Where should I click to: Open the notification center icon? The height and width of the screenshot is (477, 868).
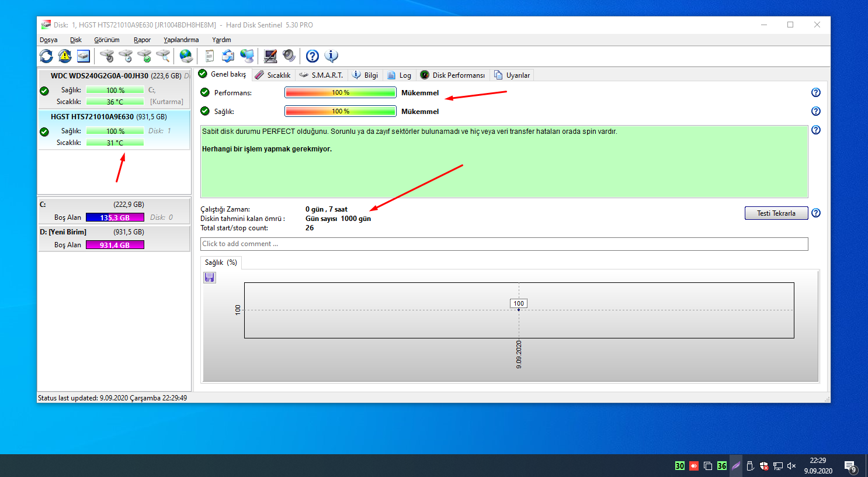(x=850, y=466)
